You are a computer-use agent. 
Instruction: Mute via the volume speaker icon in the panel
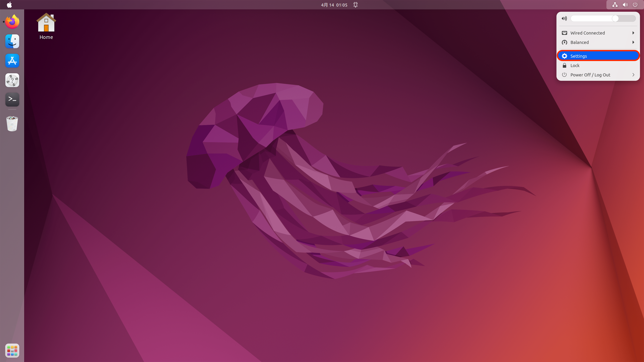(x=564, y=18)
